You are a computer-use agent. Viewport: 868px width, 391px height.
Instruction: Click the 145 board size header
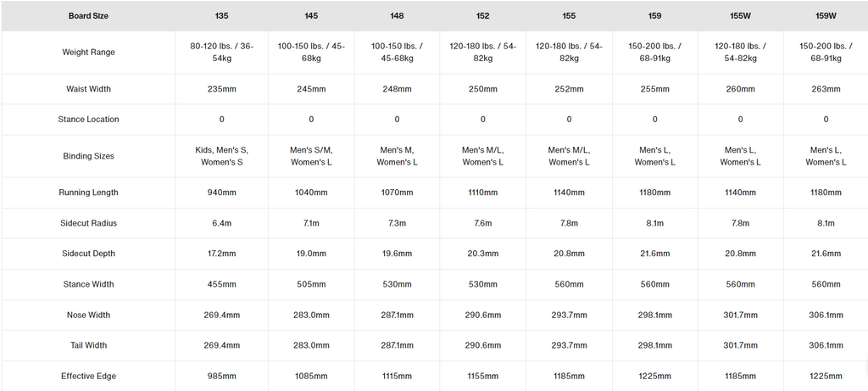click(x=311, y=16)
